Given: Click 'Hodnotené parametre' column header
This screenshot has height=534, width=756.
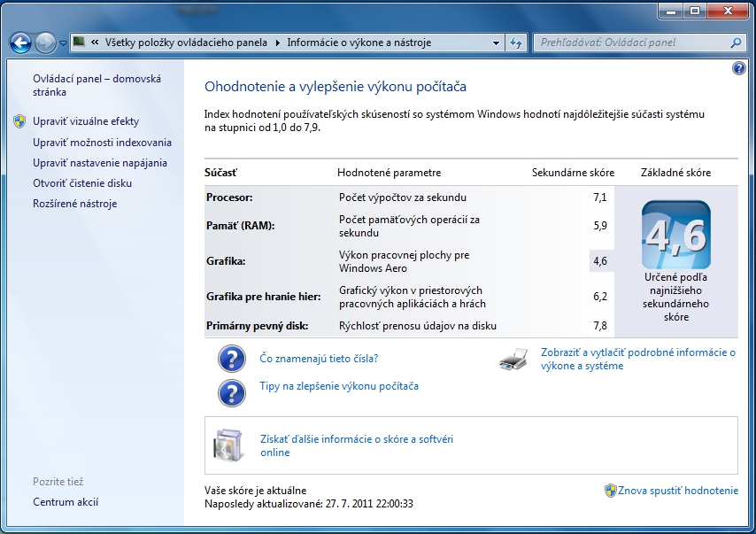Looking at the screenshot, I should [390, 172].
